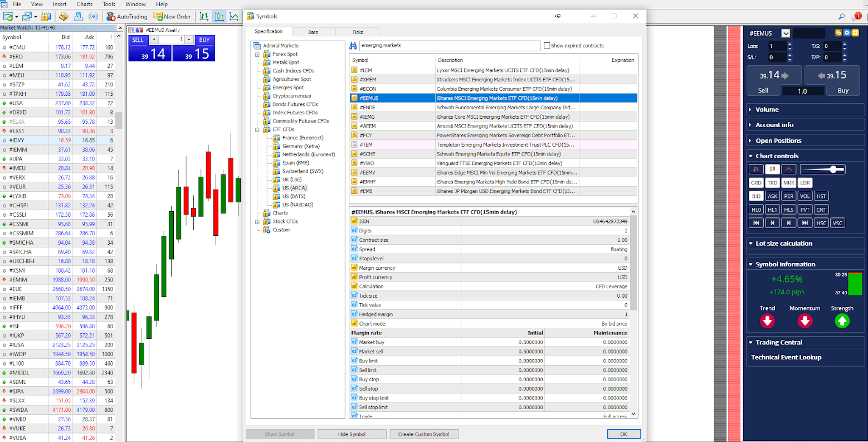Click the Momentum down arrow indicator
Screen dimensions: 868x442
click(x=804, y=321)
